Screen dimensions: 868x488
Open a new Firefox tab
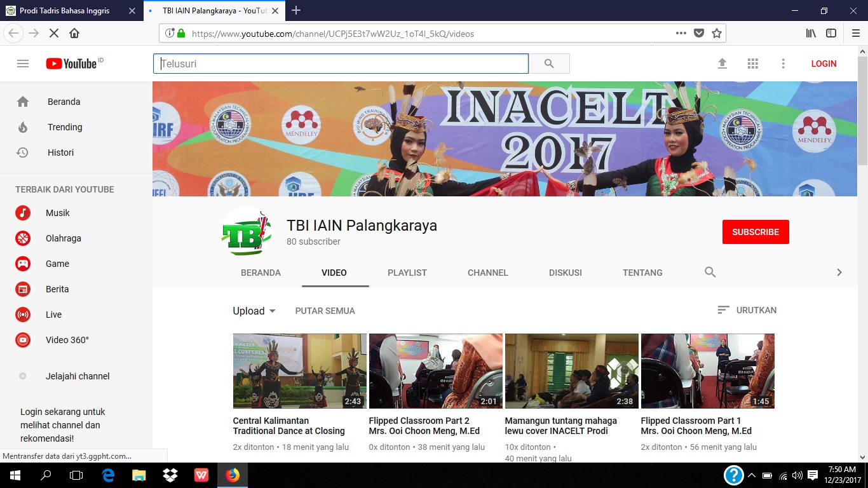pyautogui.click(x=295, y=11)
